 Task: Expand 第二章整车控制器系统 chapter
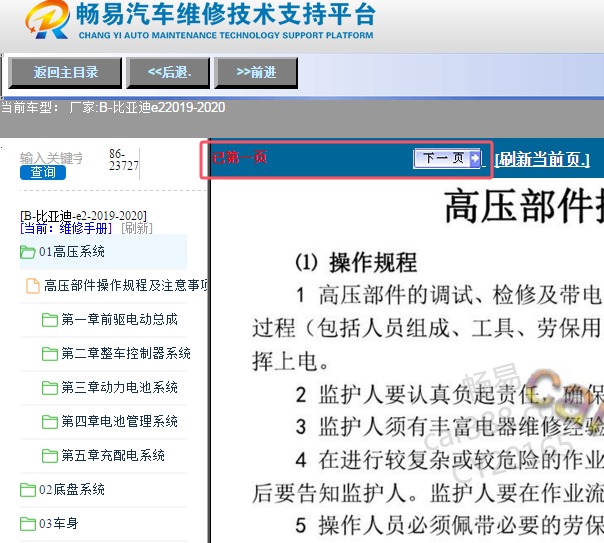(126, 353)
